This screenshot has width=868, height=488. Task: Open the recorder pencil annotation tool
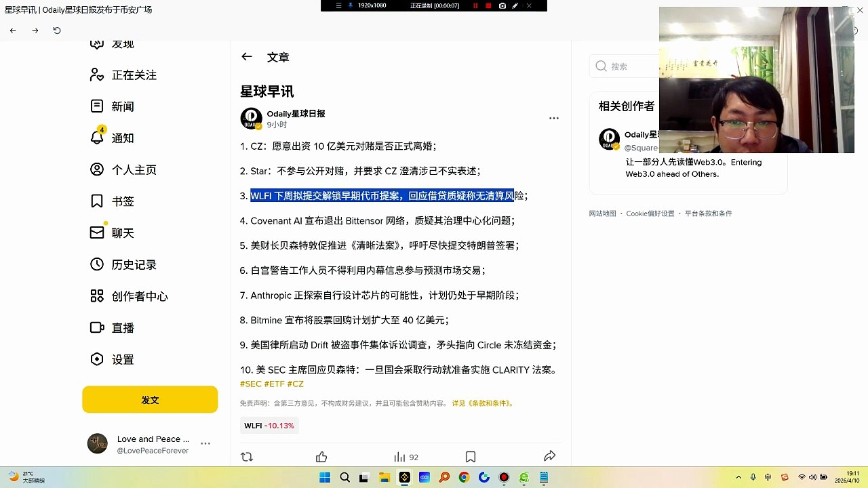coord(515,5)
